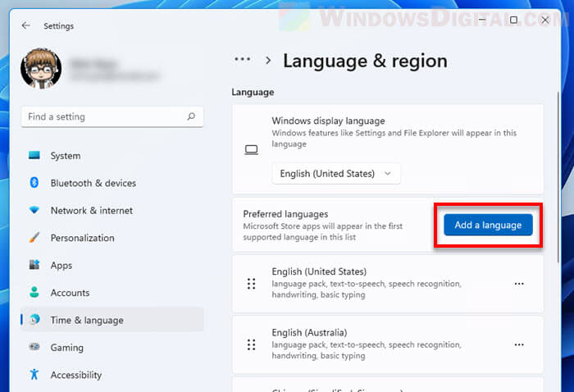Click the breadcrumb chevron arrow

[268, 61]
